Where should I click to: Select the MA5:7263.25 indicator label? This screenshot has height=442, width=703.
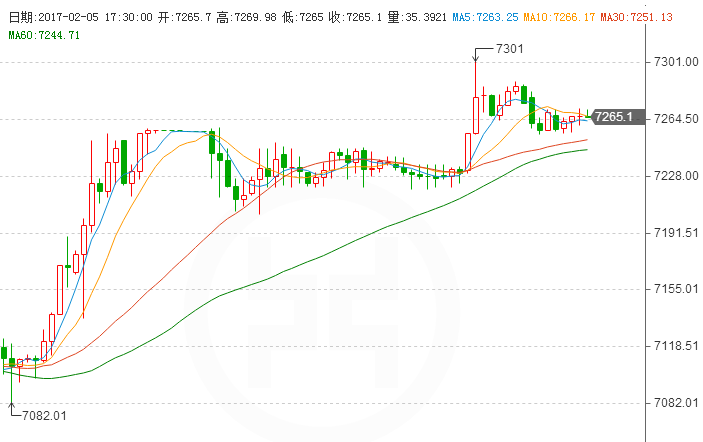click(x=485, y=17)
